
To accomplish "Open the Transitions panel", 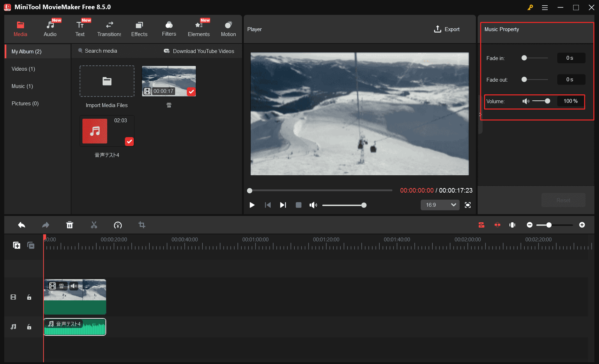I will tap(109, 28).
